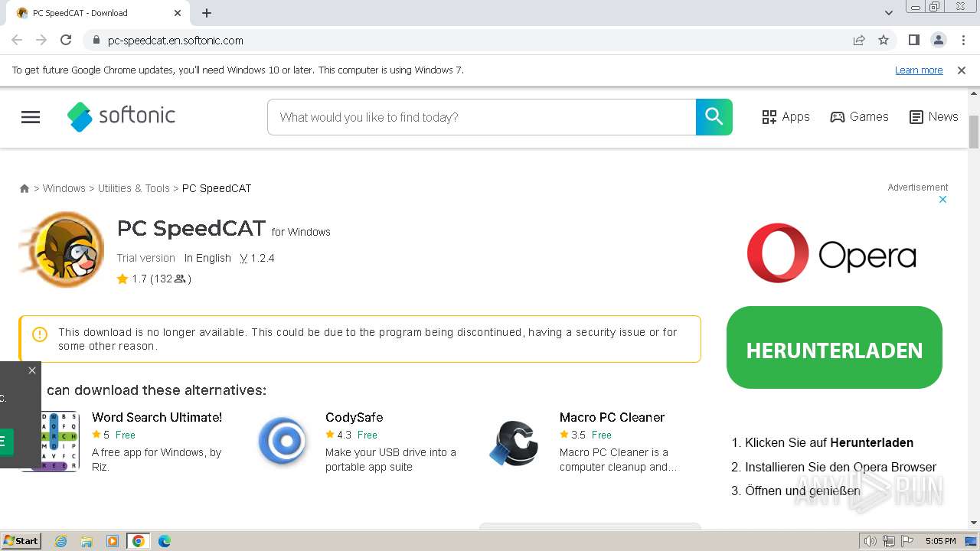Click the volume tray icon

click(870, 541)
